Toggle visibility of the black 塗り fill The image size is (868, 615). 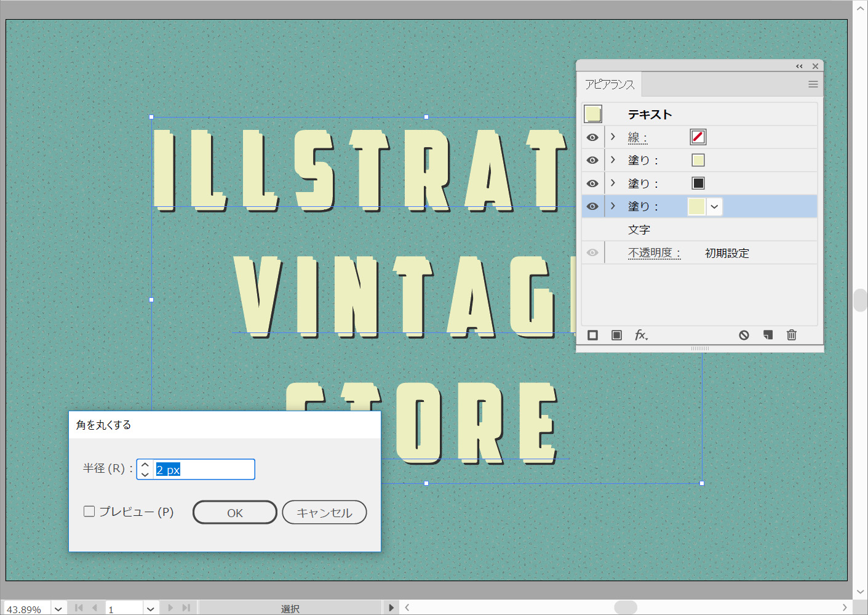pos(592,183)
